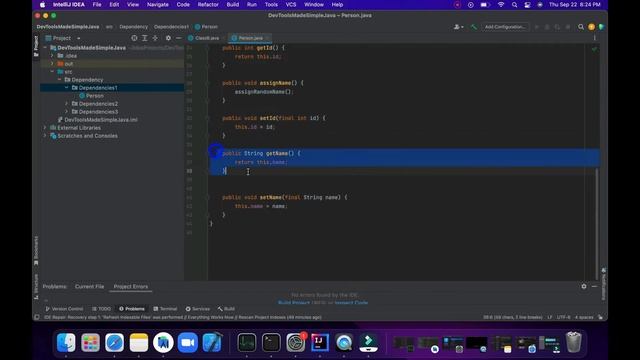Viewport: 640px width, 360px height.
Task: Open Structure vertical side tab
Action: click(x=36, y=286)
